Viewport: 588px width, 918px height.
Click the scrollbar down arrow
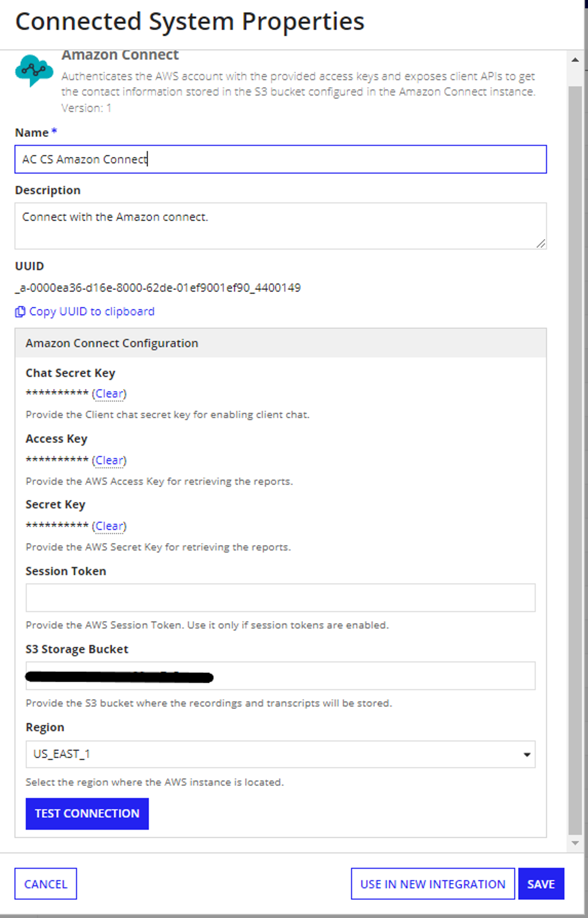point(575,843)
